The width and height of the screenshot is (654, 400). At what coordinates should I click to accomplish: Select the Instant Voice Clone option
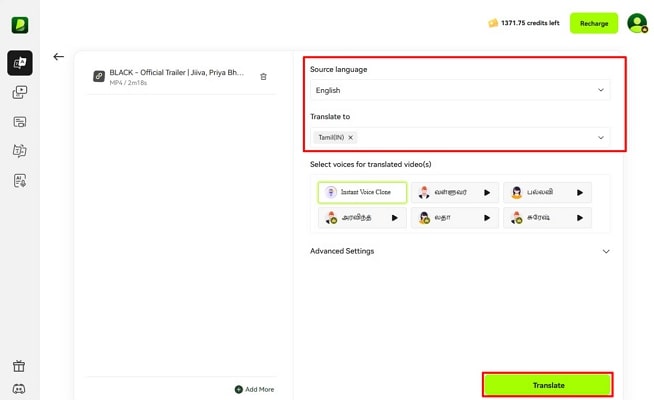pos(362,192)
